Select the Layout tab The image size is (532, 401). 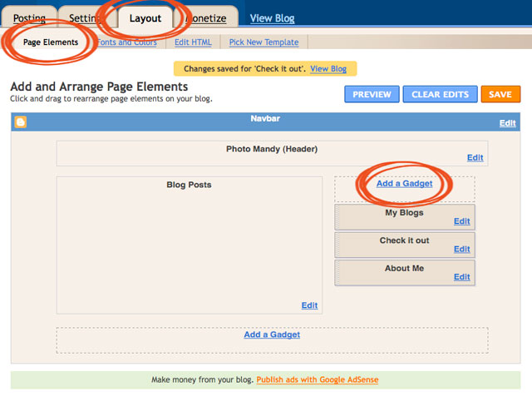(145, 18)
